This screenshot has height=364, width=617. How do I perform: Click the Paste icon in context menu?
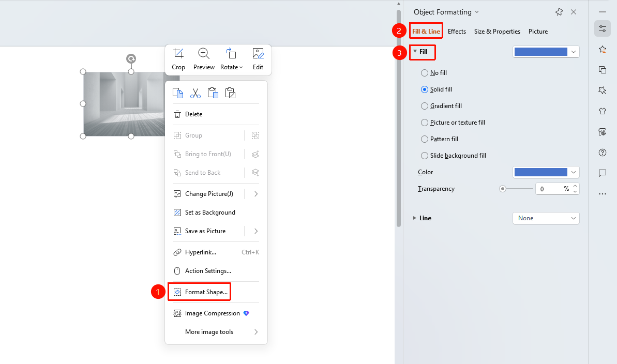point(213,93)
